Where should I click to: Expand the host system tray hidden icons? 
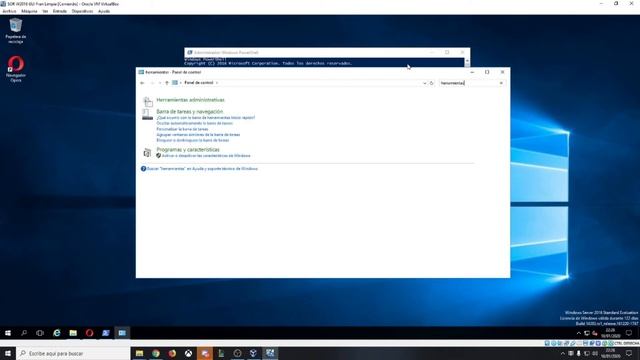[563, 353]
